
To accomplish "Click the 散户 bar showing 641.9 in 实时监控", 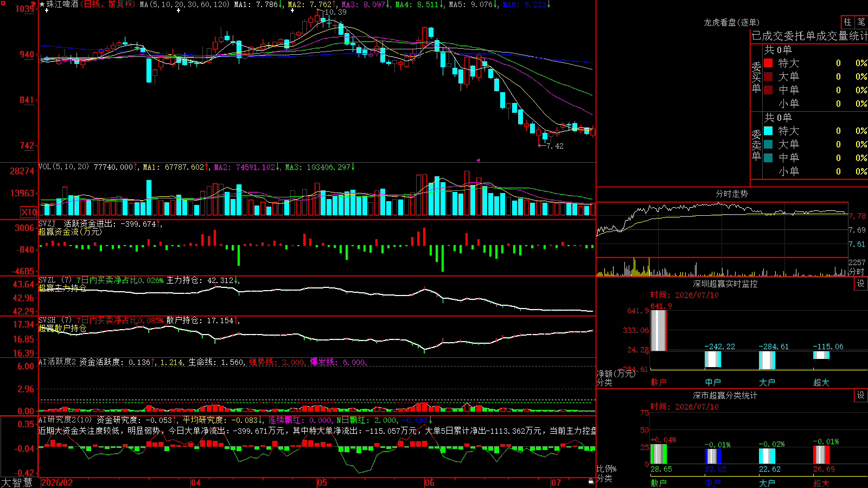I will point(659,330).
